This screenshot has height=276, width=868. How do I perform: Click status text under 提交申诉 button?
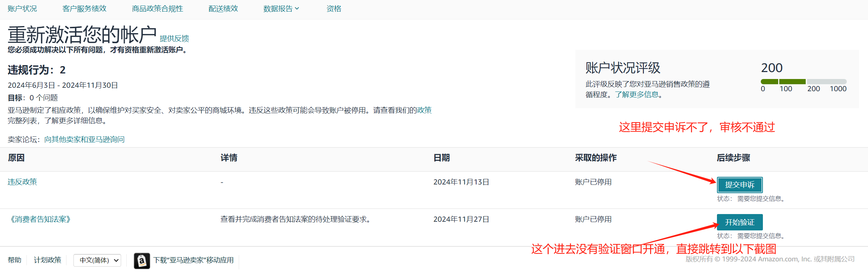(751, 199)
